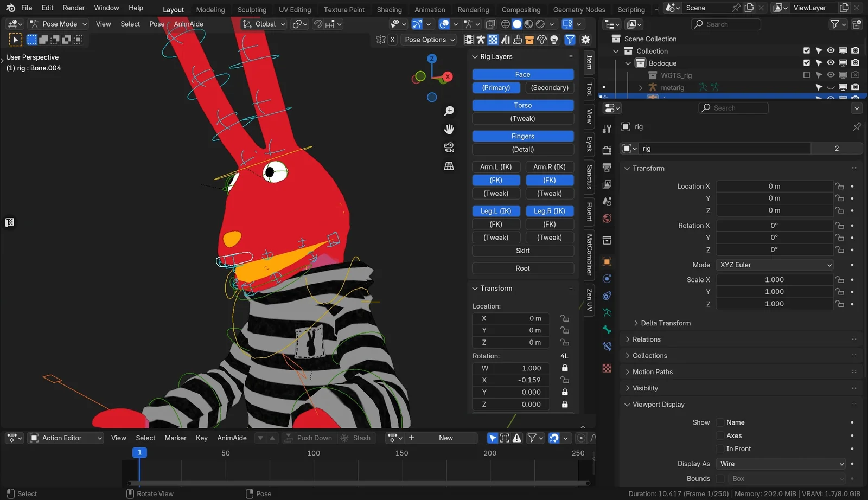Adjust the Scale X value slider
The width and height of the screenshot is (868, 500).
(x=774, y=280)
